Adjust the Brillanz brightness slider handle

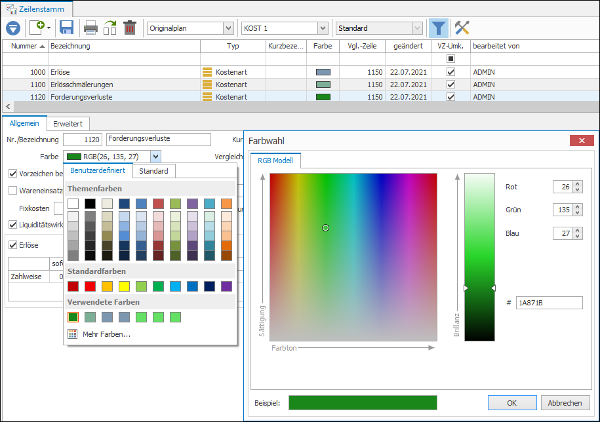[479, 288]
